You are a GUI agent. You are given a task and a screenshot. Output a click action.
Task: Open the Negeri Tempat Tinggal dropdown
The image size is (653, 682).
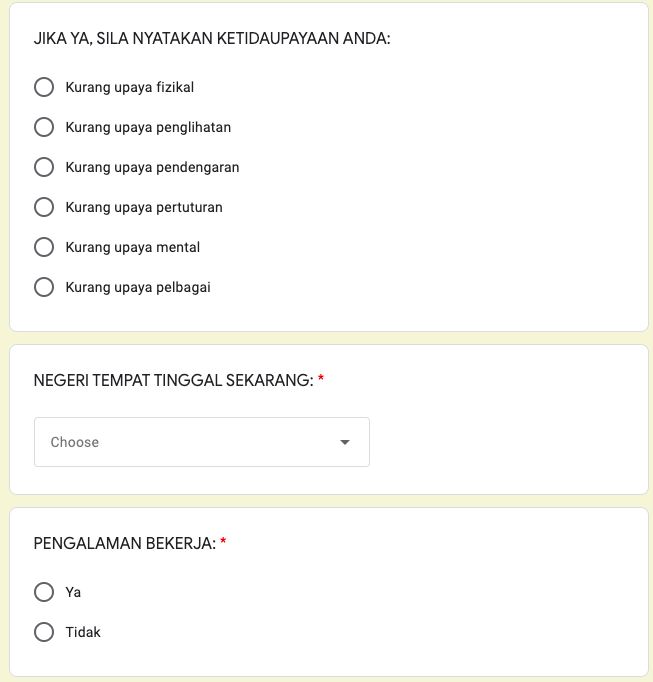click(x=201, y=442)
